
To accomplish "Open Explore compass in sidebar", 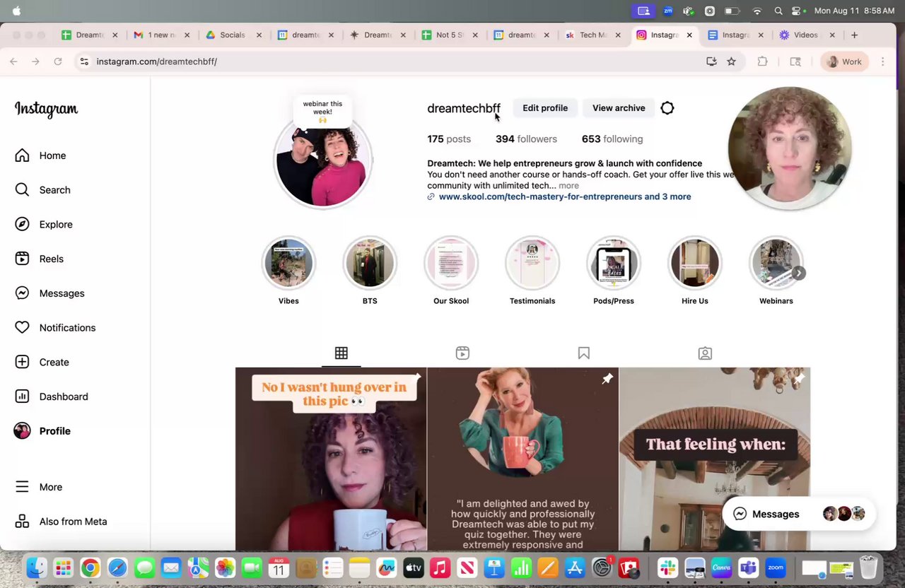I will [x=43, y=225].
